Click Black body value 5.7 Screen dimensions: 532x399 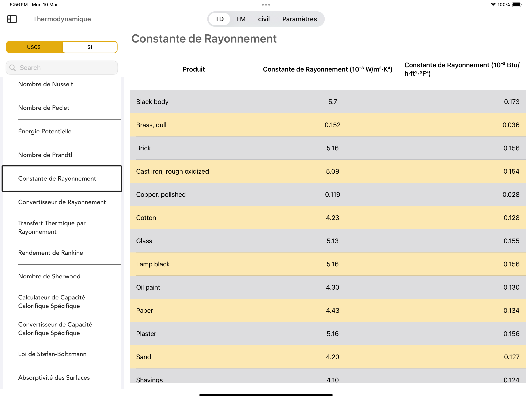[x=333, y=102]
